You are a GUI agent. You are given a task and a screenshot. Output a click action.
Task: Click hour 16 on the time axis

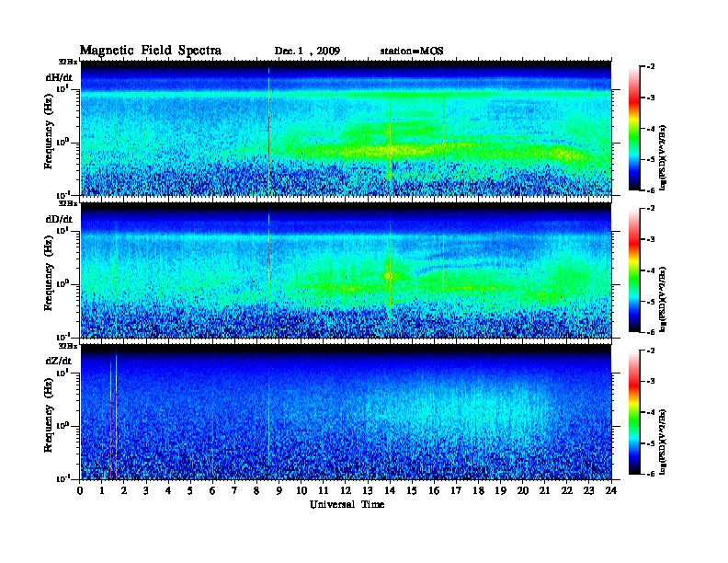[x=434, y=491]
